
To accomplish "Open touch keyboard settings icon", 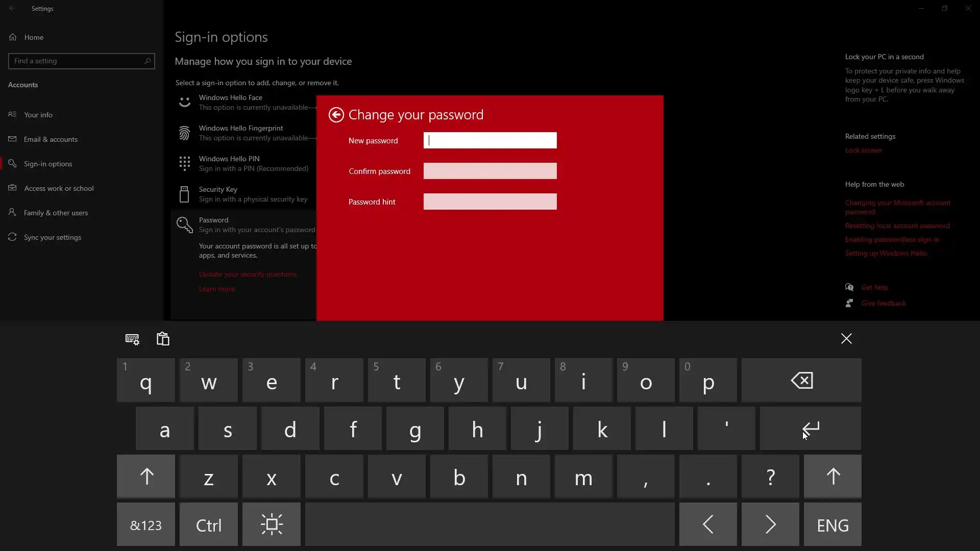I will 132,339.
